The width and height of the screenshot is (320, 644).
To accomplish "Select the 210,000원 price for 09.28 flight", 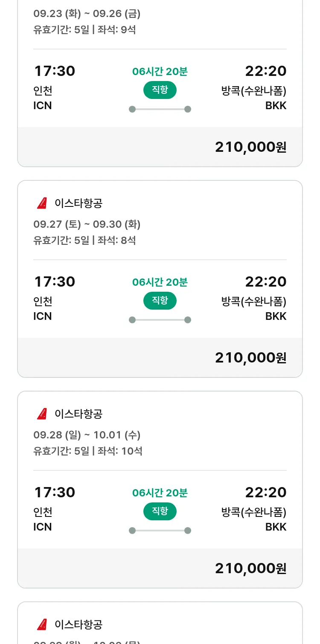I will coord(250,569).
